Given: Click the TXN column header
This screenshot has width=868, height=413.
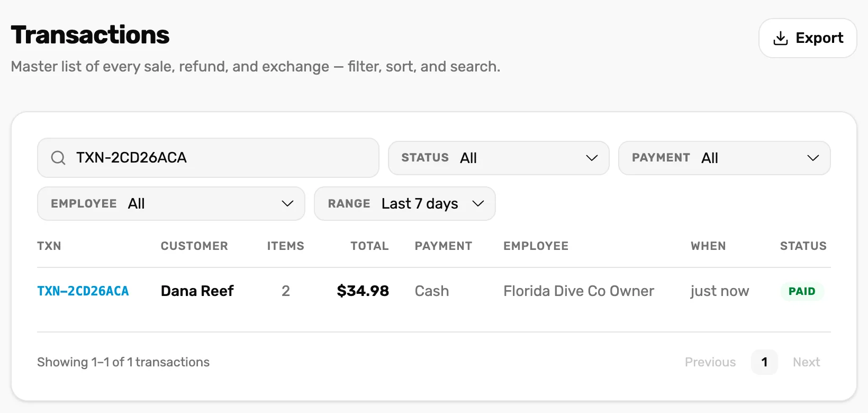Looking at the screenshot, I should 49,246.
